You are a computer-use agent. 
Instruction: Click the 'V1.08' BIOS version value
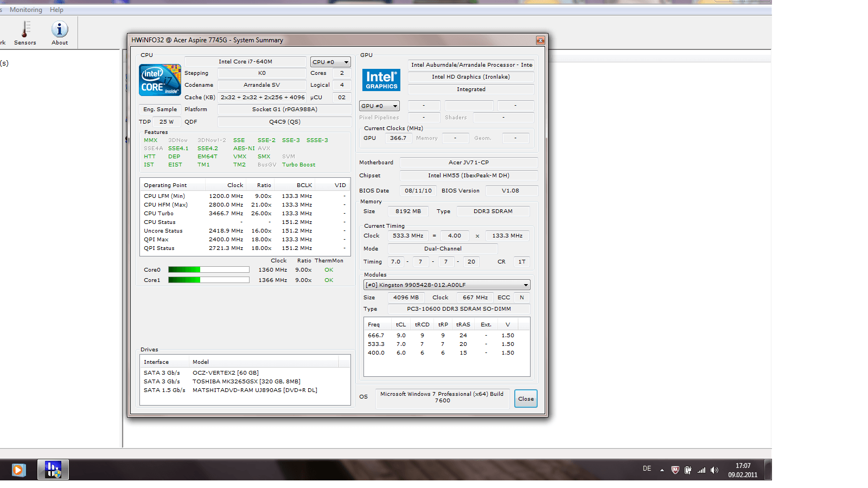(510, 191)
